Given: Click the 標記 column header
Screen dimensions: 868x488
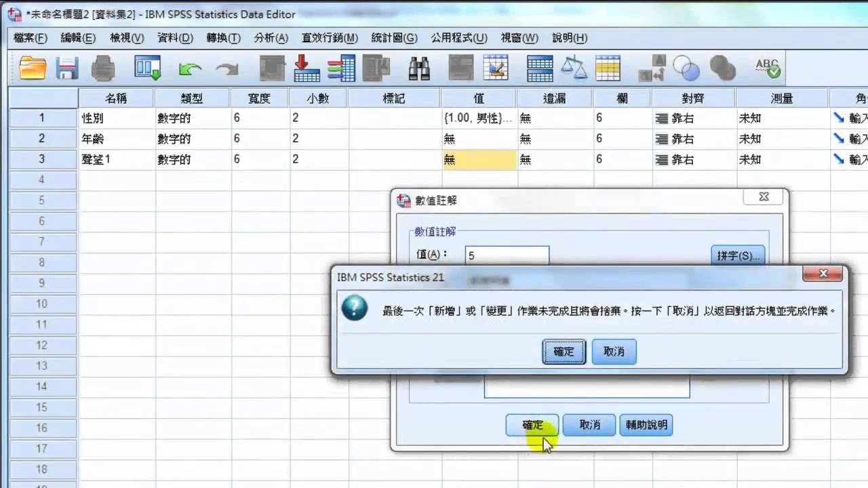Looking at the screenshot, I should click(x=394, y=98).
